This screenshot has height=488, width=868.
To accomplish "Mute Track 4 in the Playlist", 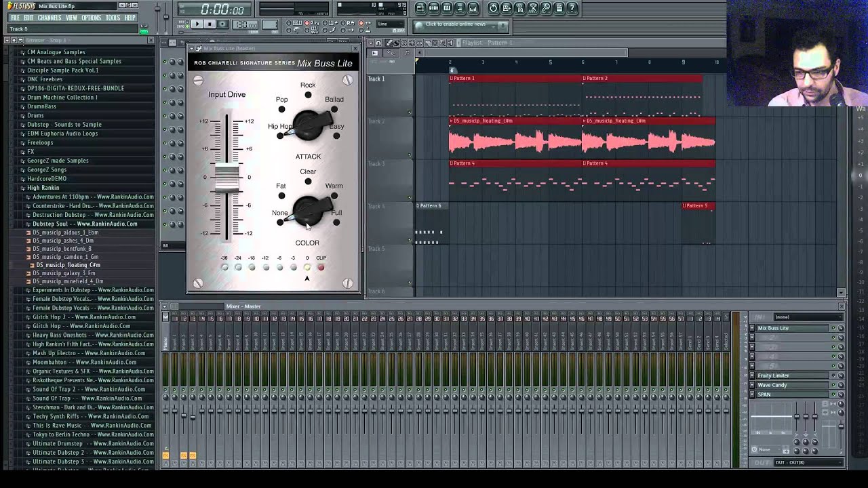I will [410, 240].
